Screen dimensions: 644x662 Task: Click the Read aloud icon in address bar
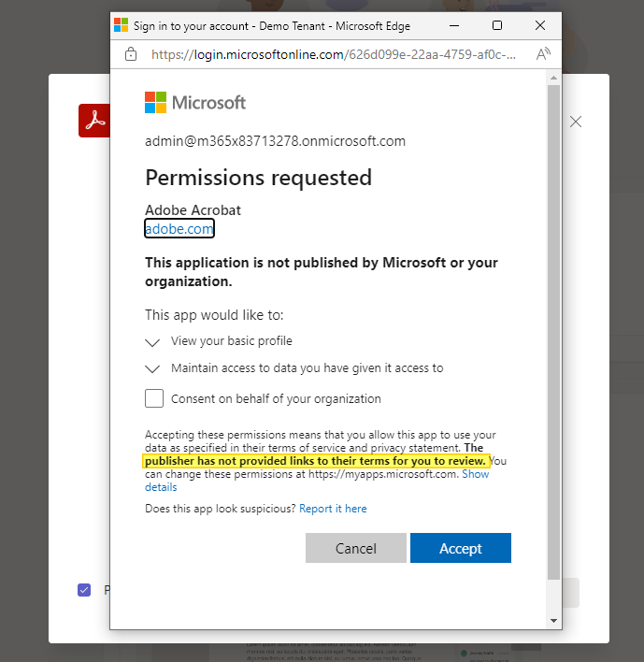click(543, 54)
